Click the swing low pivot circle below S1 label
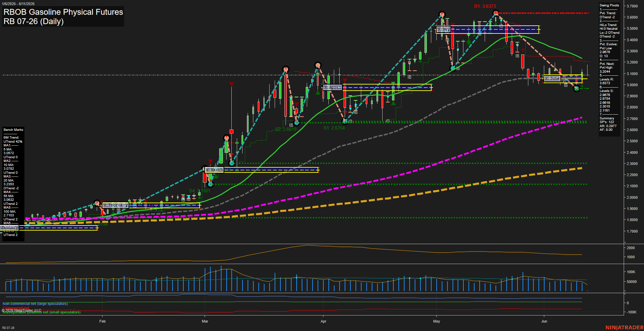The width and height of the screenshot is (644, 331). pyautogui.click(x=345, y=121)
